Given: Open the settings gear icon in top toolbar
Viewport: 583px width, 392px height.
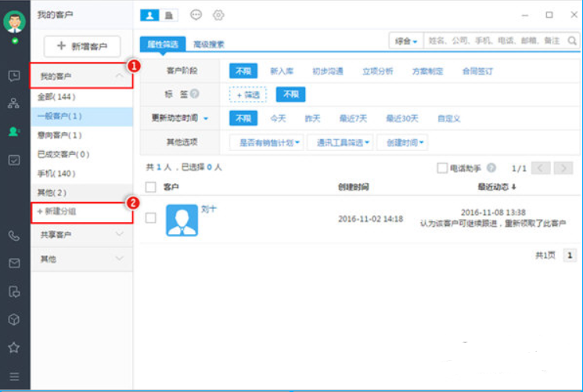Looking at the screenshot, I should [218, 15].
